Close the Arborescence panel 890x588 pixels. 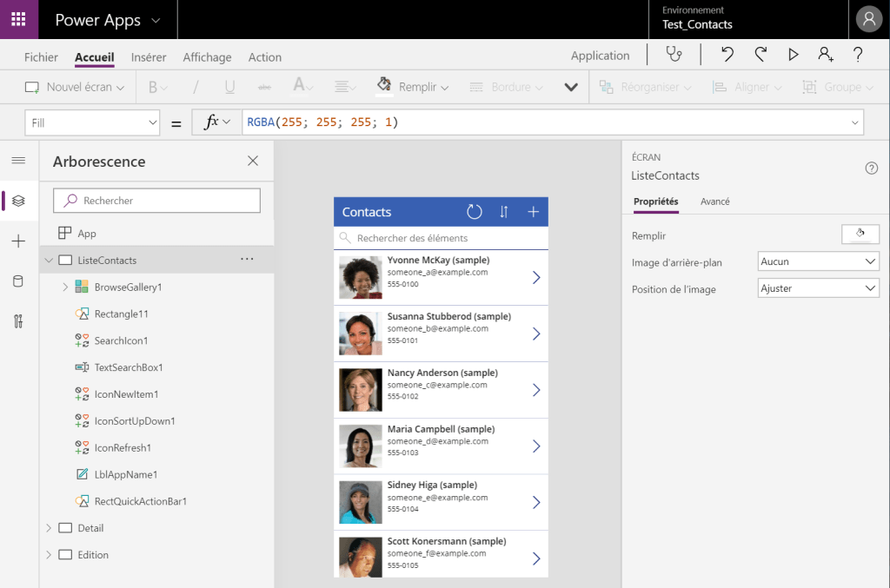pos(253,161)
